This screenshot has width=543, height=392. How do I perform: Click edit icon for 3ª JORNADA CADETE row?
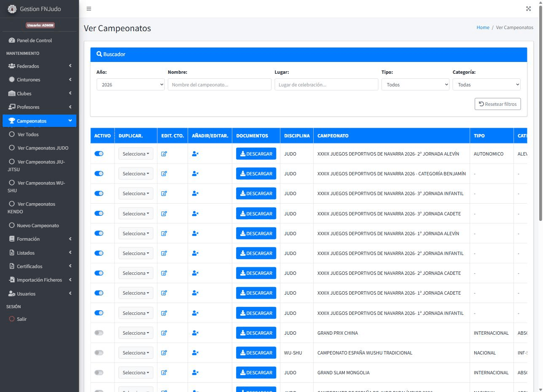click(164, 214)
